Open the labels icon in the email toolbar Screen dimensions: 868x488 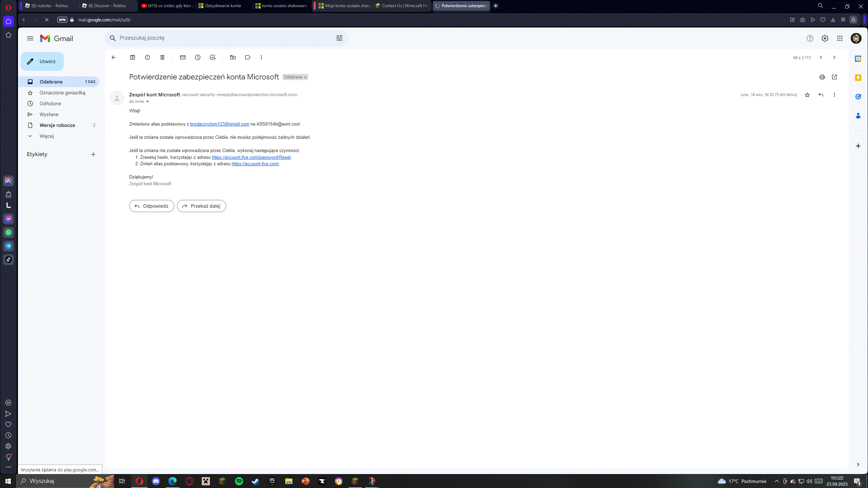click(x=248, y=57)
